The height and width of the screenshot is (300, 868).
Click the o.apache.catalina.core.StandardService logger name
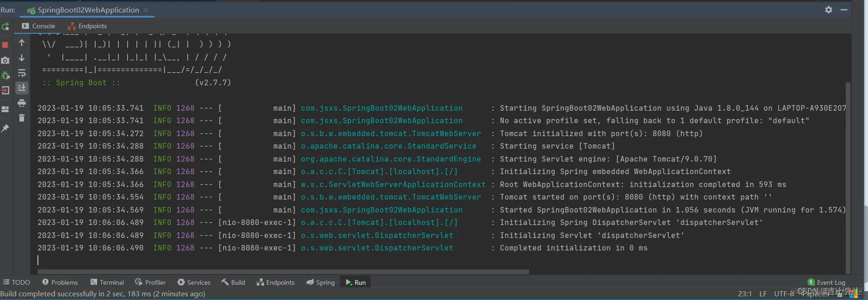[388, 146]
